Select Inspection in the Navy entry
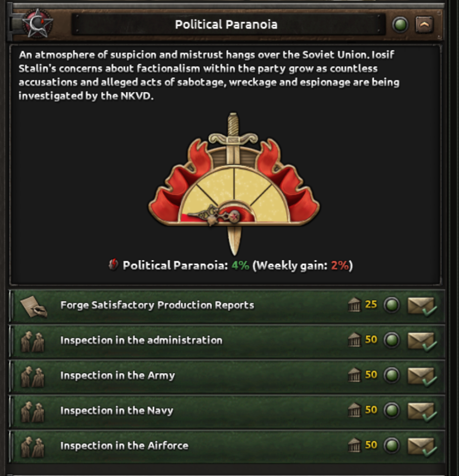The width and height of the screenshot is (459, 476). click(117, 411)
